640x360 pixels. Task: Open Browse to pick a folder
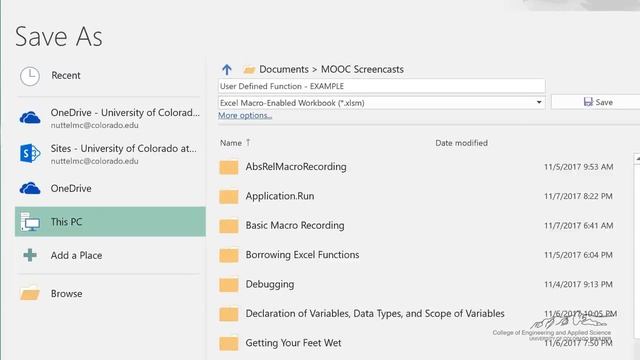[x=66, y=293]
